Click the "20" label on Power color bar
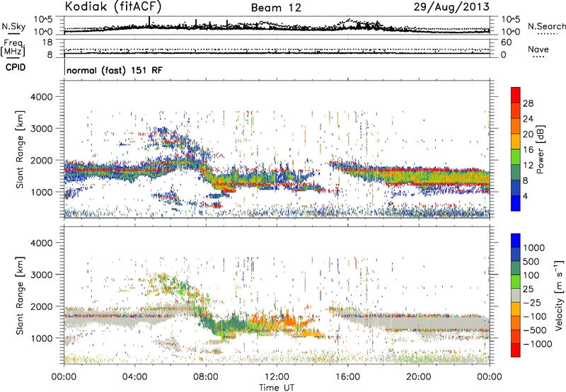Viewport: 566px width, 392px height. pyautogui.click(x=528, y=134)
